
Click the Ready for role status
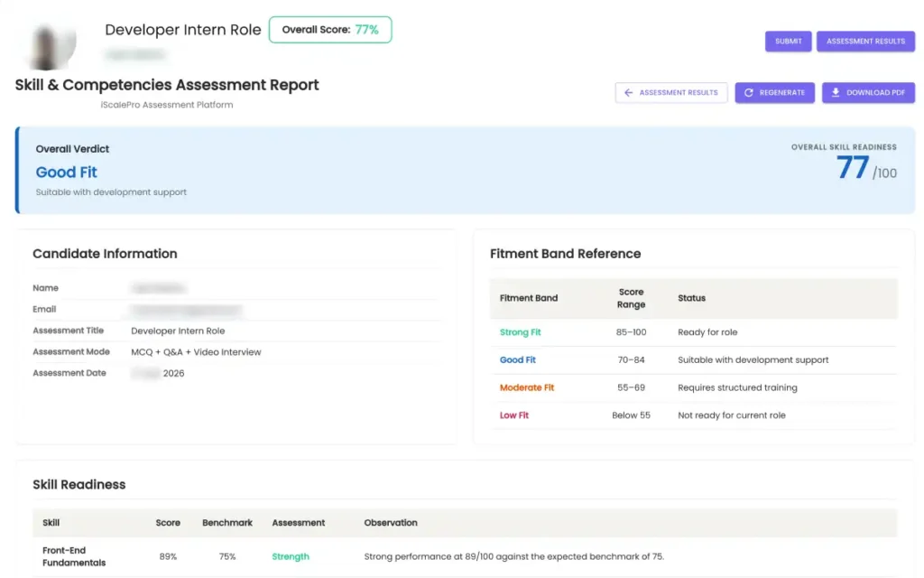pos(707,332)
